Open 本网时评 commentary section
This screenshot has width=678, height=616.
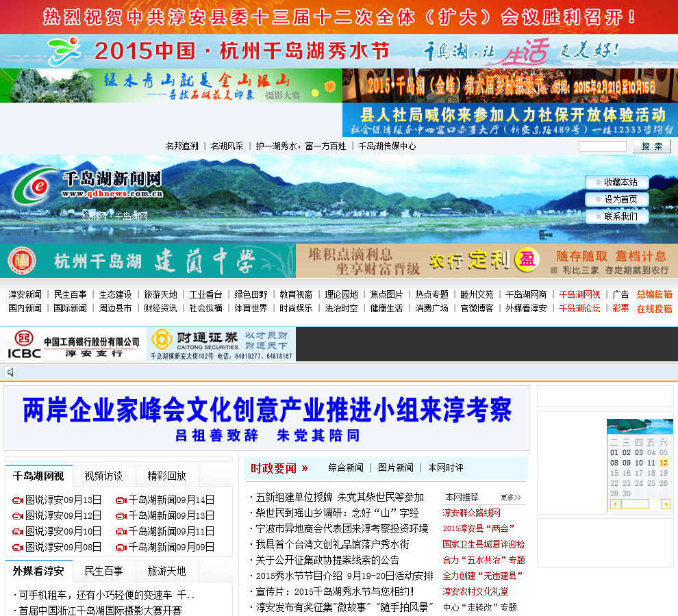pos(446,467)
